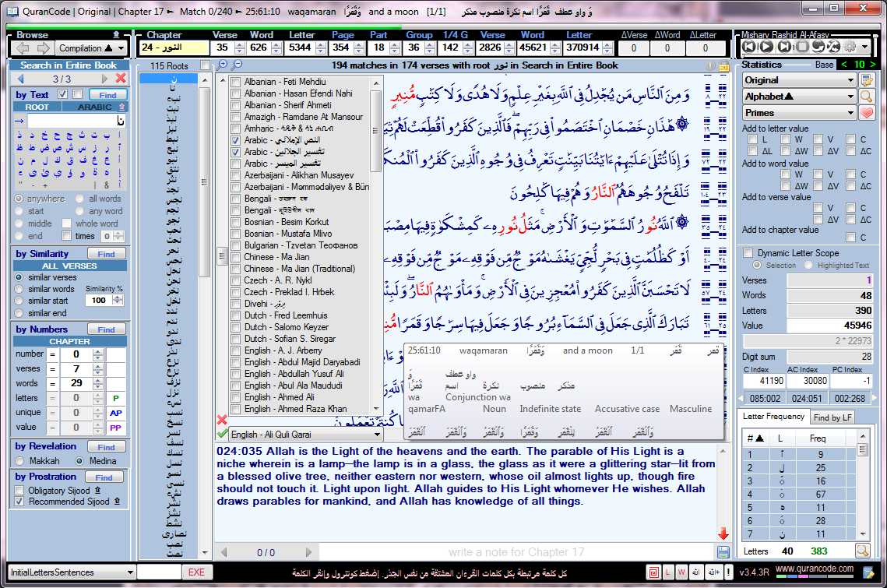Save the chapter note with disk icon
Viewport: 887px width, 588px height.
point(723,551)
